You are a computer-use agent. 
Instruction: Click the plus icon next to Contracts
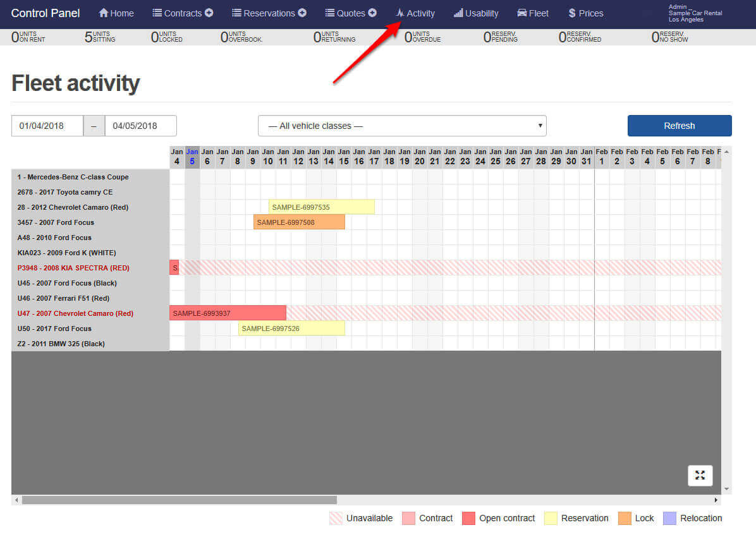[x=209, y=13]
